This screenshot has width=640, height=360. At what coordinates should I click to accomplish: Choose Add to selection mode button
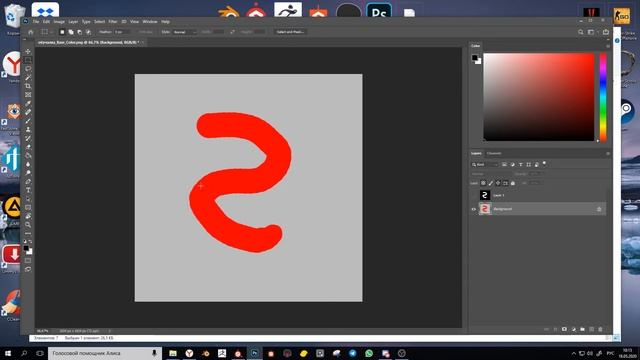pyautogui.click(x=71, y=32)
